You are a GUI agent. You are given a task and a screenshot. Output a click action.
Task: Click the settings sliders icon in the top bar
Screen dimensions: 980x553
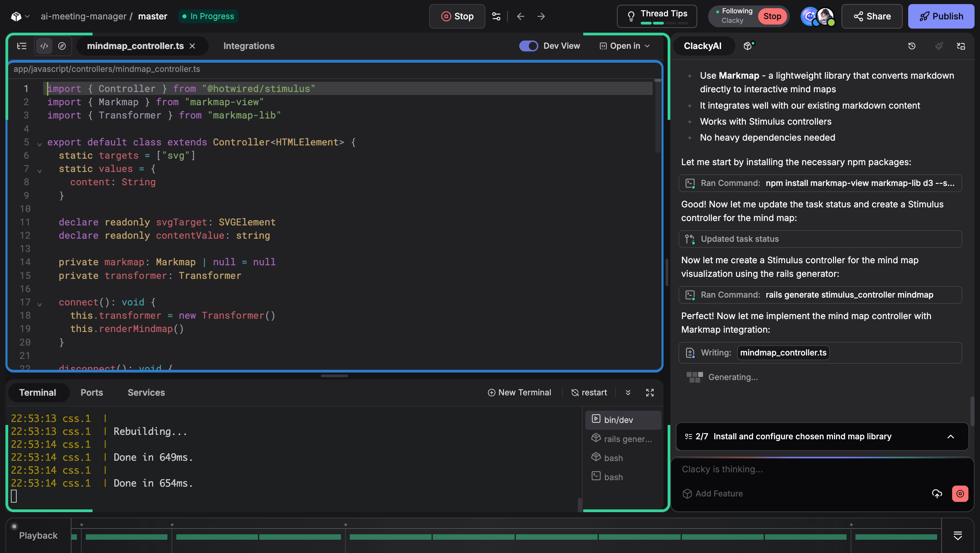496,16
